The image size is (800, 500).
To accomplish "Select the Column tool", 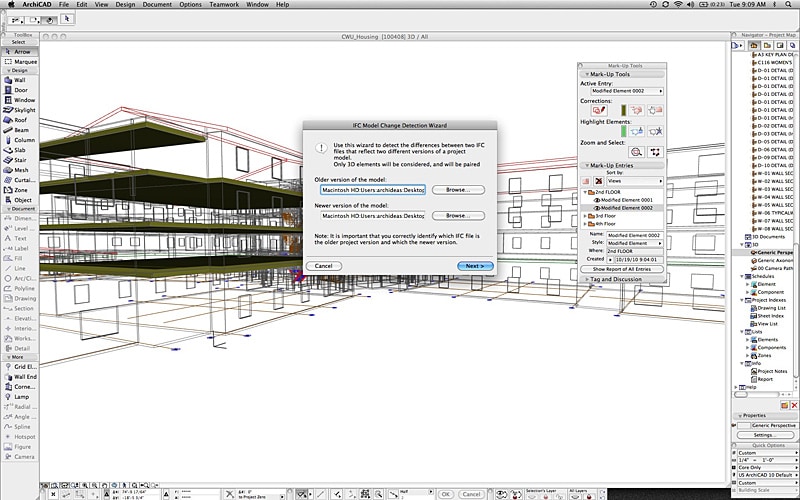I will coord(19,140).
